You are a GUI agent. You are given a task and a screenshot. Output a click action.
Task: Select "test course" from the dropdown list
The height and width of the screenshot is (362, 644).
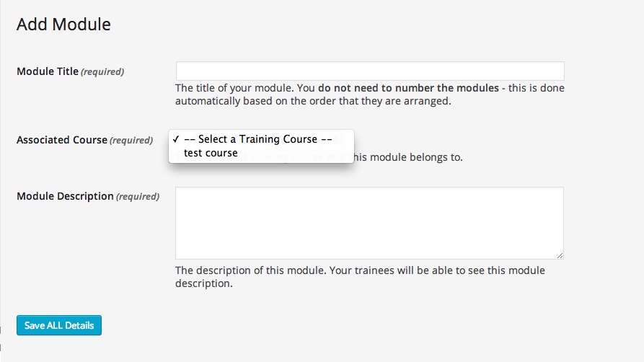tap(211, 153)
